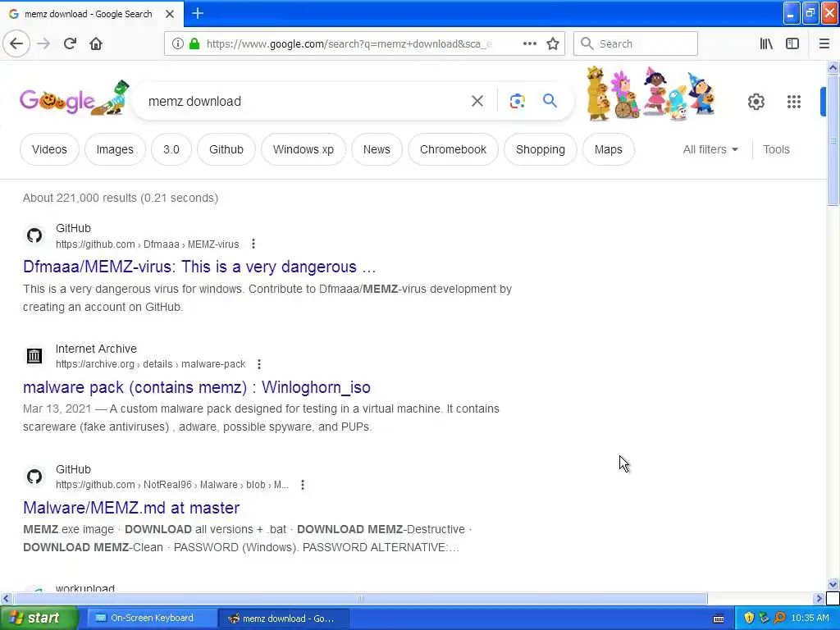Focus the browser address bar URL

(348, 44)
